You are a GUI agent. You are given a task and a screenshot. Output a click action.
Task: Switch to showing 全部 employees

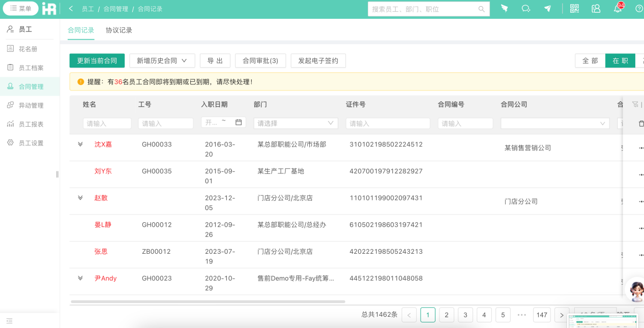[x=590, y=60]
